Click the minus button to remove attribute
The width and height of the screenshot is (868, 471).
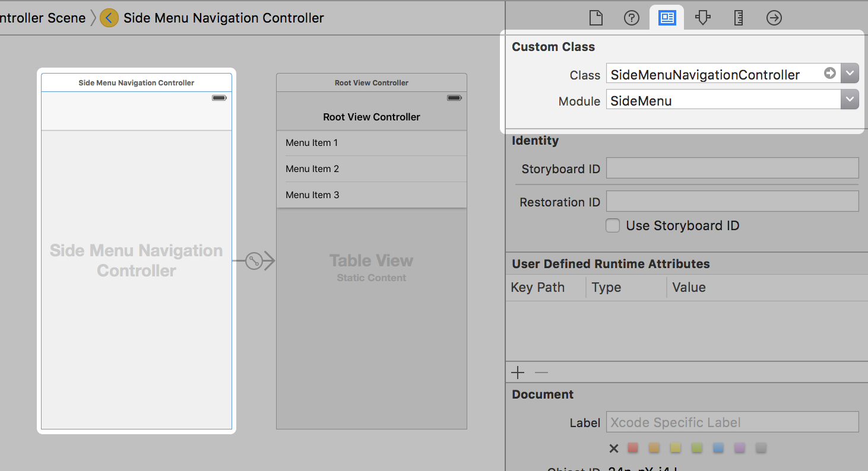(541, 373)
